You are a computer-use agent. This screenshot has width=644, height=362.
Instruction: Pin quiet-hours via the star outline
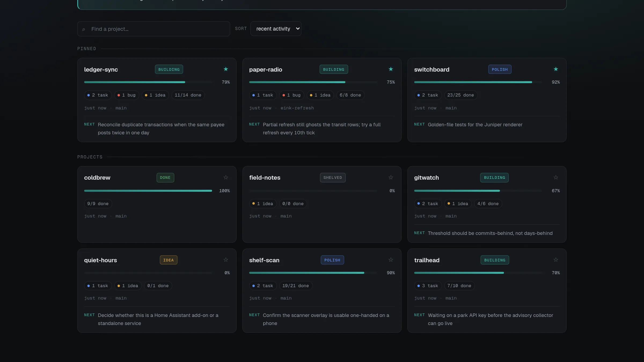click(x=226, y=260)
